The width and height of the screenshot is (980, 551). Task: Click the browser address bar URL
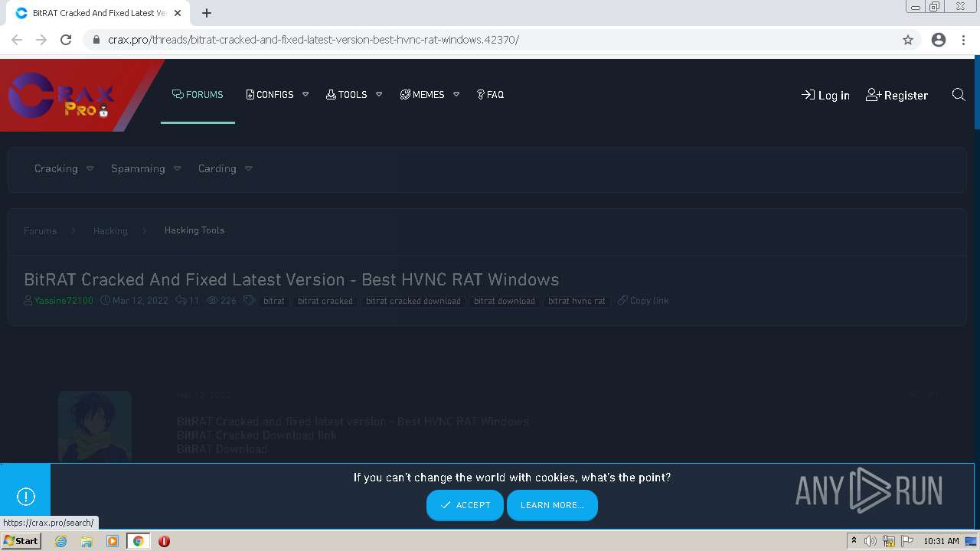[x=313, y=40]
